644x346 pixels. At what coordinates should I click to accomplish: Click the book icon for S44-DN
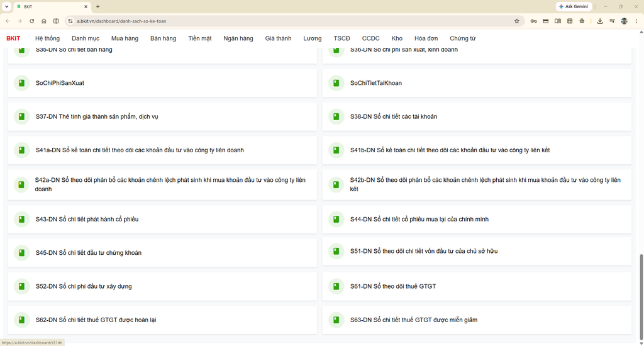point(336,220)
